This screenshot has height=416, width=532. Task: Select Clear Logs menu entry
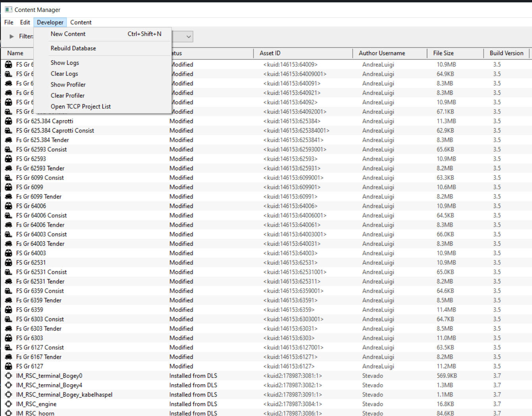click(x=103, y=74)
